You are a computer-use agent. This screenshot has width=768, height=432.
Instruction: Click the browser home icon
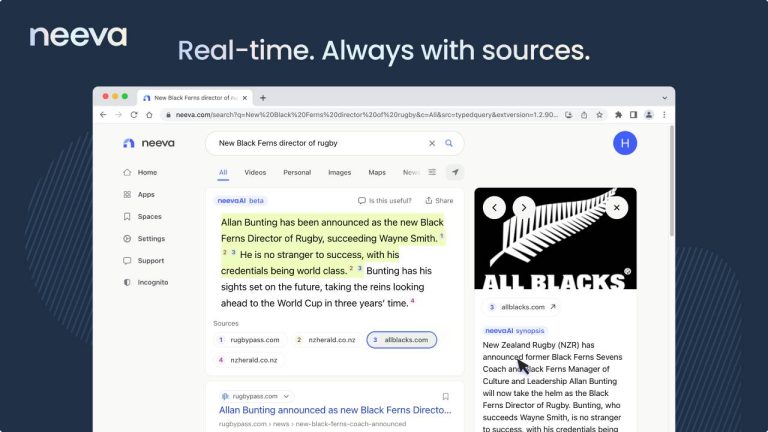click(149, 115)
